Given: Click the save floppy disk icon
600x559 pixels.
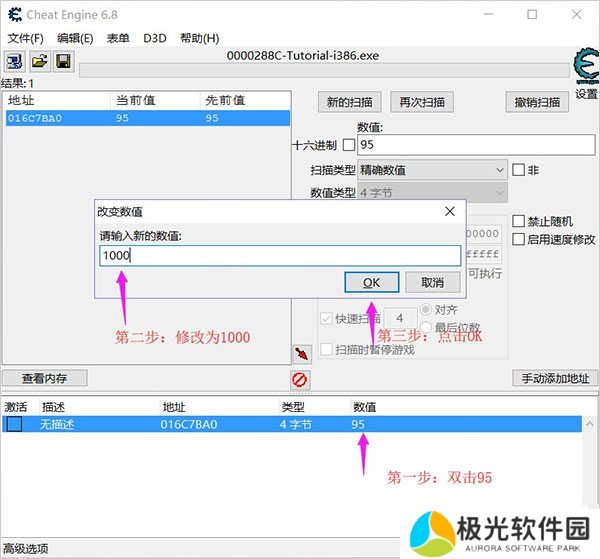Looking at the screenshot, I should (x=62, y=62).
